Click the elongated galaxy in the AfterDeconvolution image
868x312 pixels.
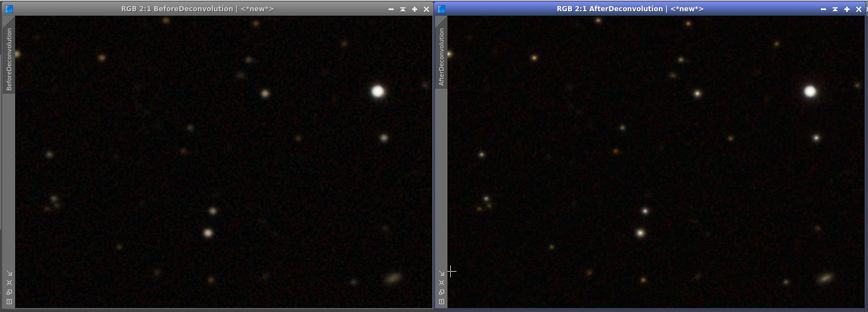tap(825, 277)
